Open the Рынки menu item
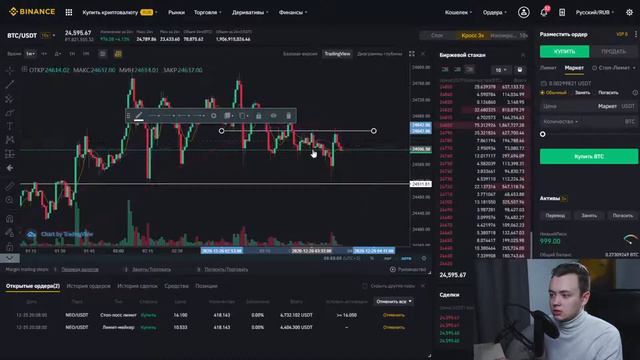 [176, 12]
